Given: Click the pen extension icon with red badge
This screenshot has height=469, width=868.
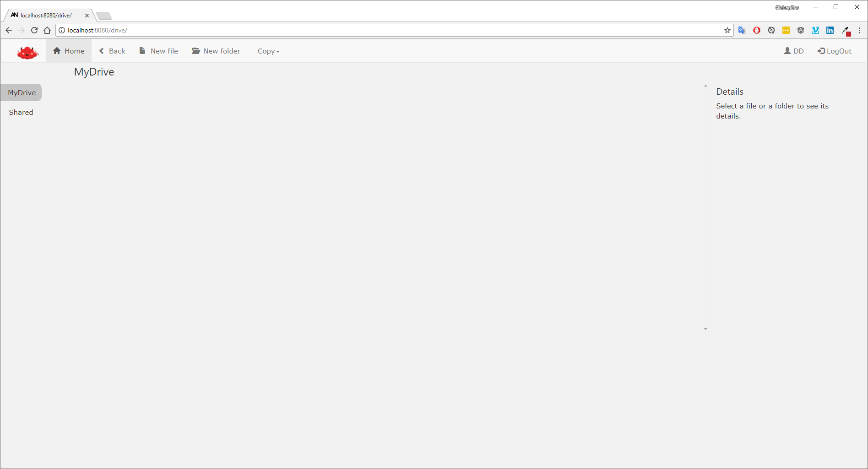Looking at the screenshot, I should pyautogui.click(x=846, y=31).
